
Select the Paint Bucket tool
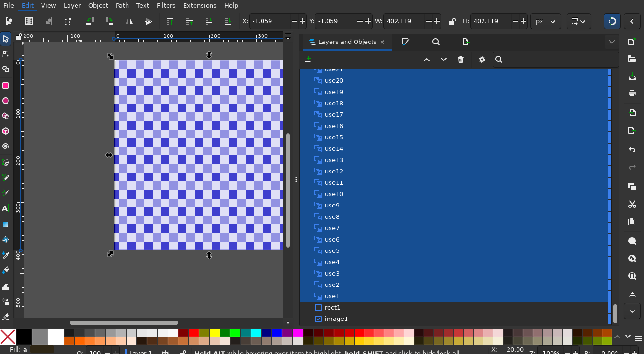pos(6,270)
